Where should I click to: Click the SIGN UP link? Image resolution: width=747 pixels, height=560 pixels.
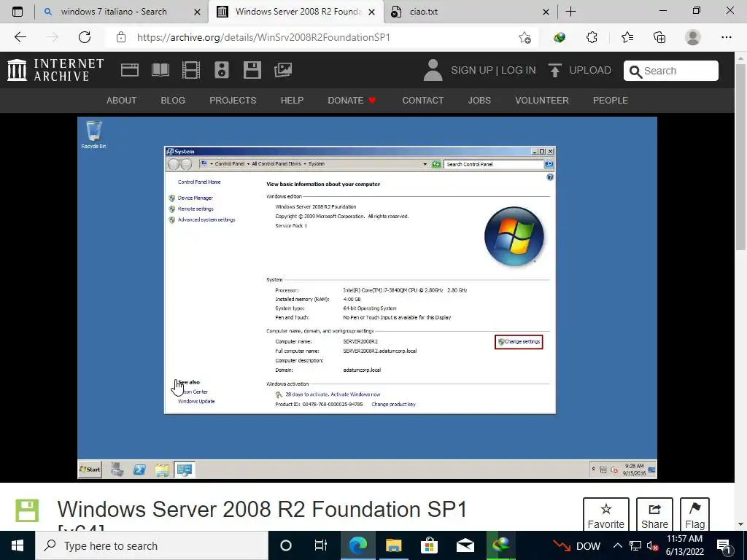472,70
